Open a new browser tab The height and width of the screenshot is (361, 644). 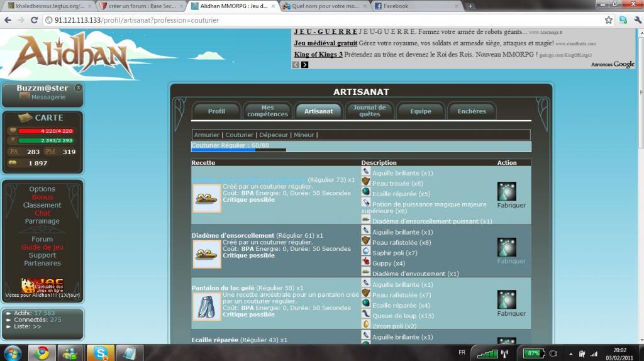(x=470, y=6)
